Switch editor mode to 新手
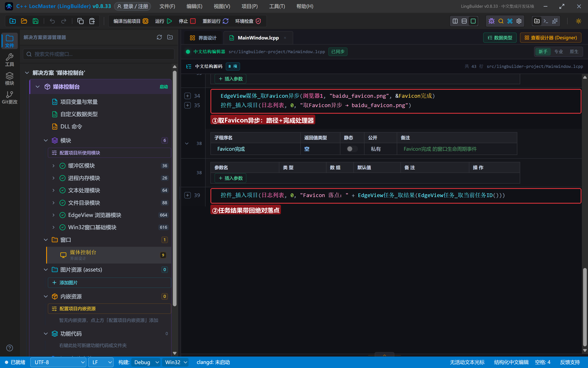 tap(543, 52)
